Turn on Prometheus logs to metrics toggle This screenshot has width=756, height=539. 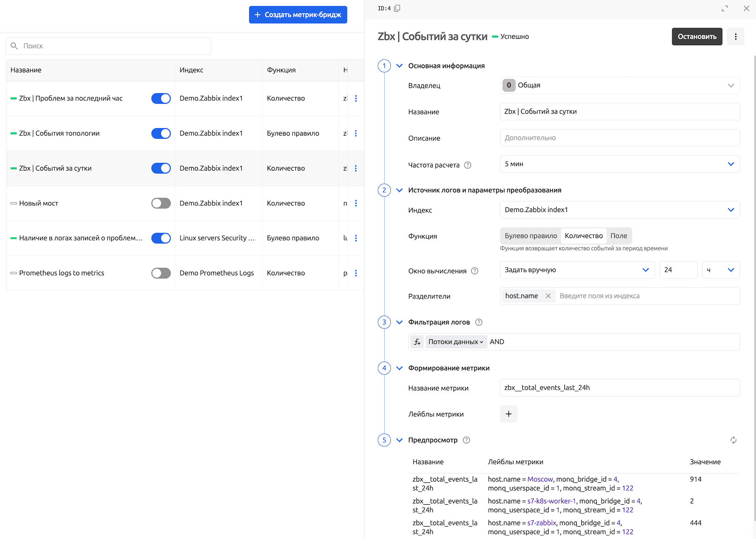tap(161, 273)
